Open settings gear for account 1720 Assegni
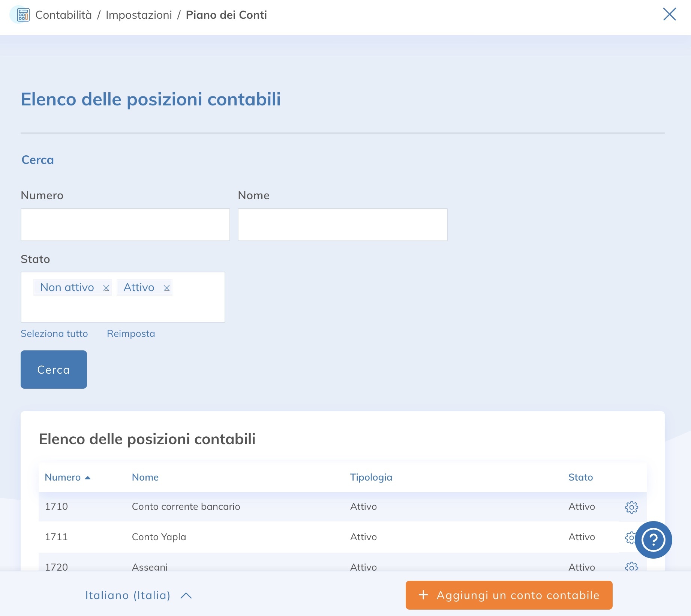Screen dimensions: 691x616 (631, 568)
